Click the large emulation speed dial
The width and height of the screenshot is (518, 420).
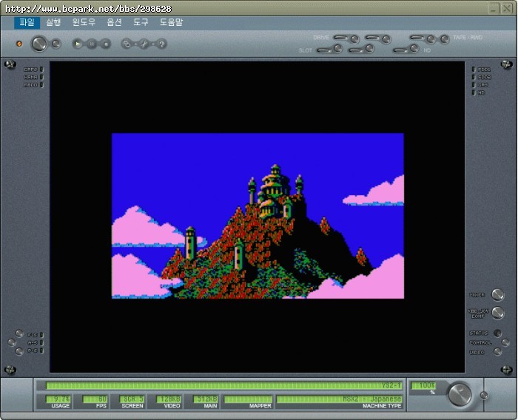click(460, 394)
